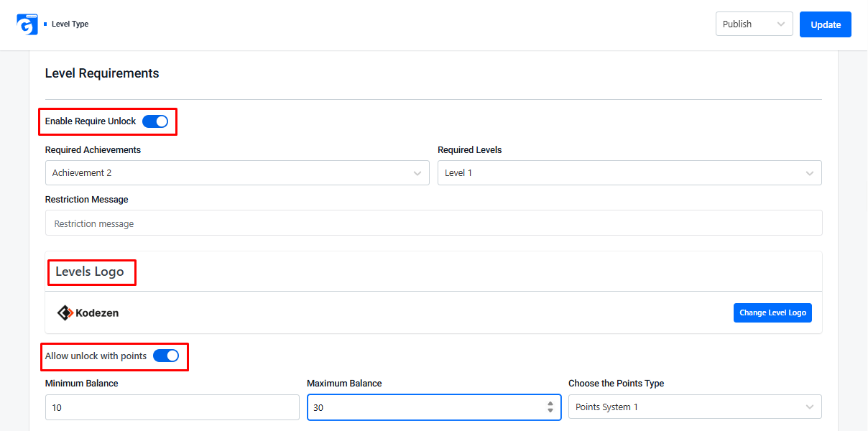
Task: Click the Levels Logo heading
Action: tap(90, 272)
